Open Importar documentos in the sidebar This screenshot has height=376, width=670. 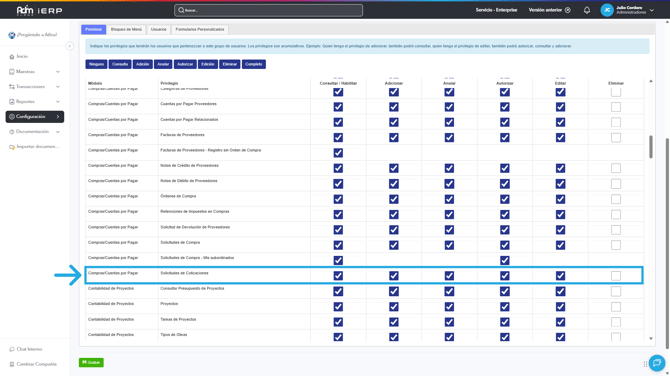tap(34, 147)
